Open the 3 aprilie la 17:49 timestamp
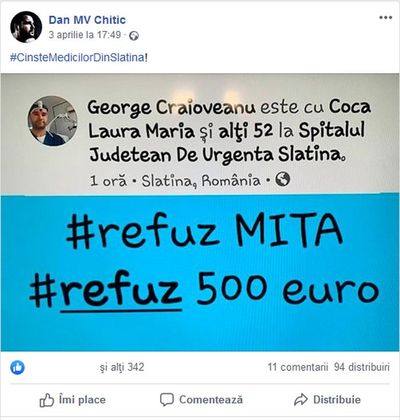400x420 pixels. click(85, 35)
